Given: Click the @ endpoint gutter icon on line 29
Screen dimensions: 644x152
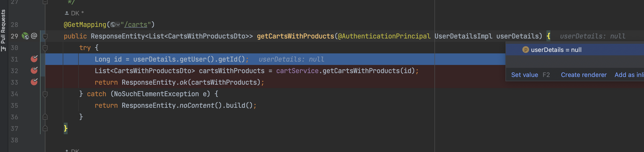Looking at the screenshot, I should tap(34, 36).
